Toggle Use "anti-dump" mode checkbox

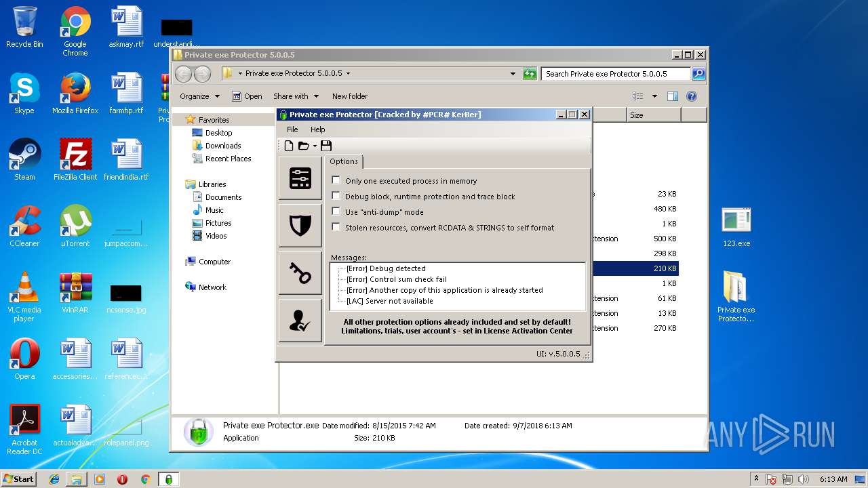click(336, 211)
